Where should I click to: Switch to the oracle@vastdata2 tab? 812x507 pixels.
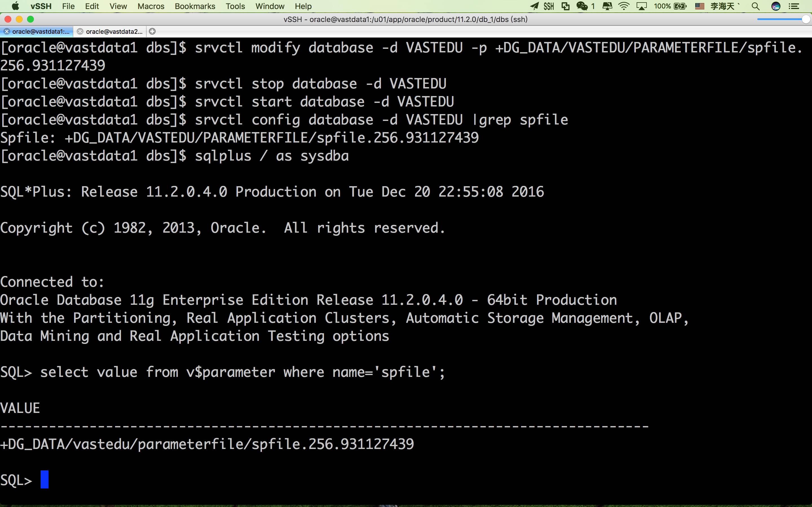click(x=114, y=32)
